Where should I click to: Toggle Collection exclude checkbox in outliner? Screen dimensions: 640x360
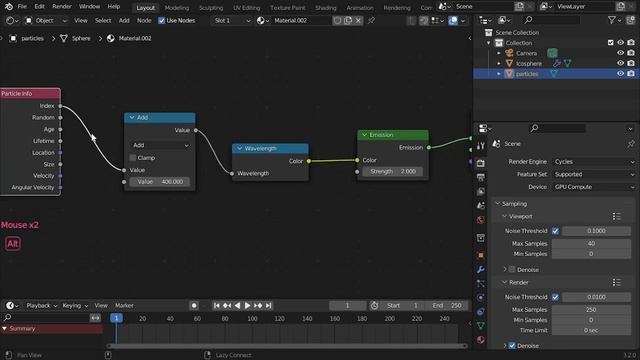point(611,42)
